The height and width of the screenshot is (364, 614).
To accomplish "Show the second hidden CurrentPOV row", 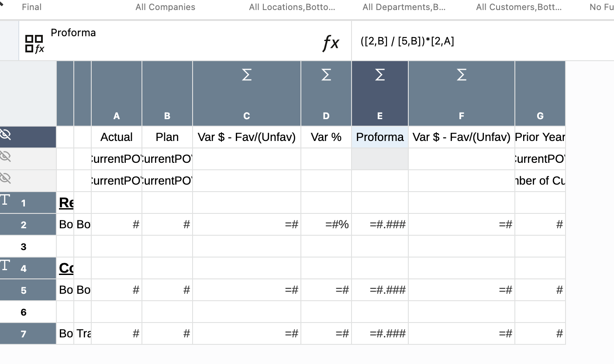I will [5, 156].
